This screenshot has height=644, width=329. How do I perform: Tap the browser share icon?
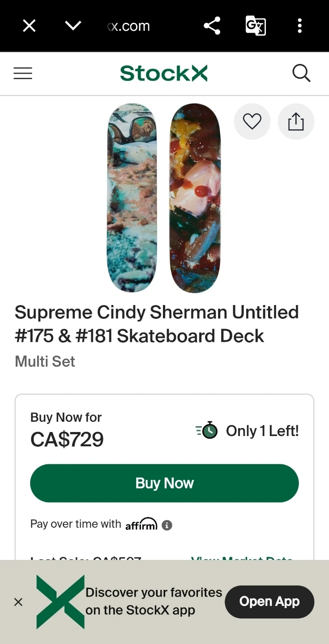point(212,26)
